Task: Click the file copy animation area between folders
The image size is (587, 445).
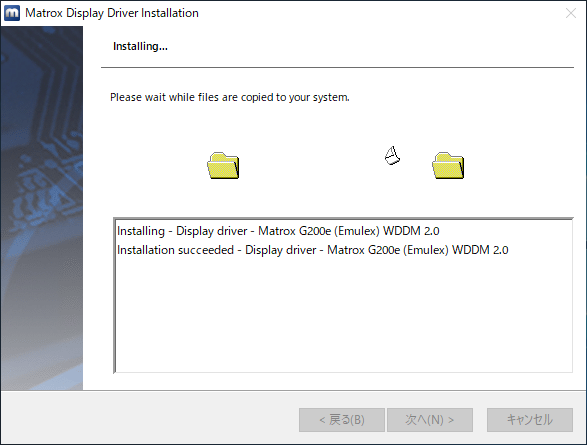Action: [x=335, y=165]
